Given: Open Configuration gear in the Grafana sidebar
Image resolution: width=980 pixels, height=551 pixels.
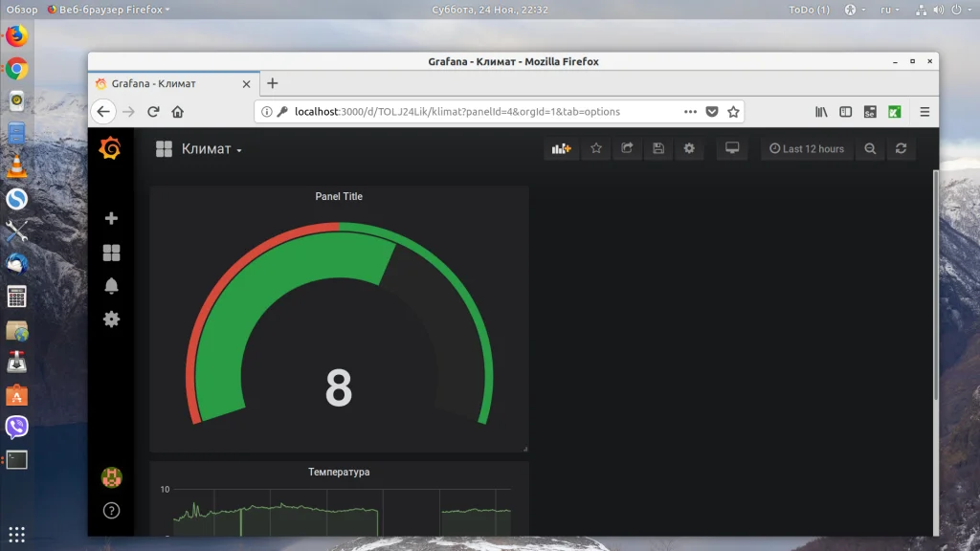Looking at the screenshot, I should pyautogui.click(x=111, y=320).
